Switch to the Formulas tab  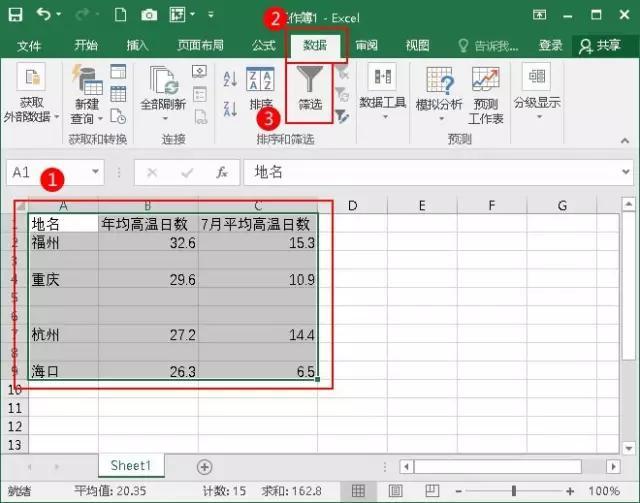click(264, 45)
